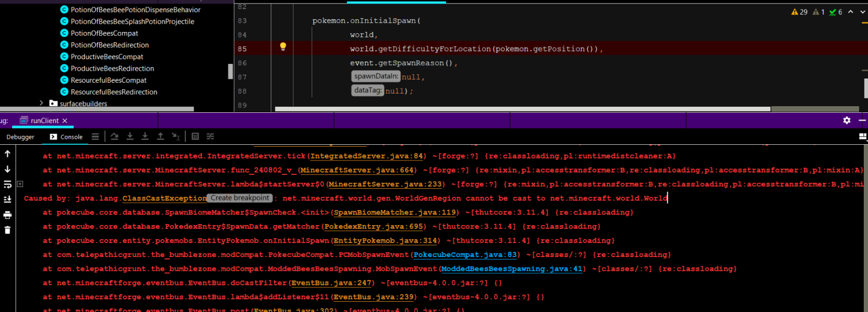Click the project tree vertical scrollbar
The image size is (868, 312).
[230, 71]
